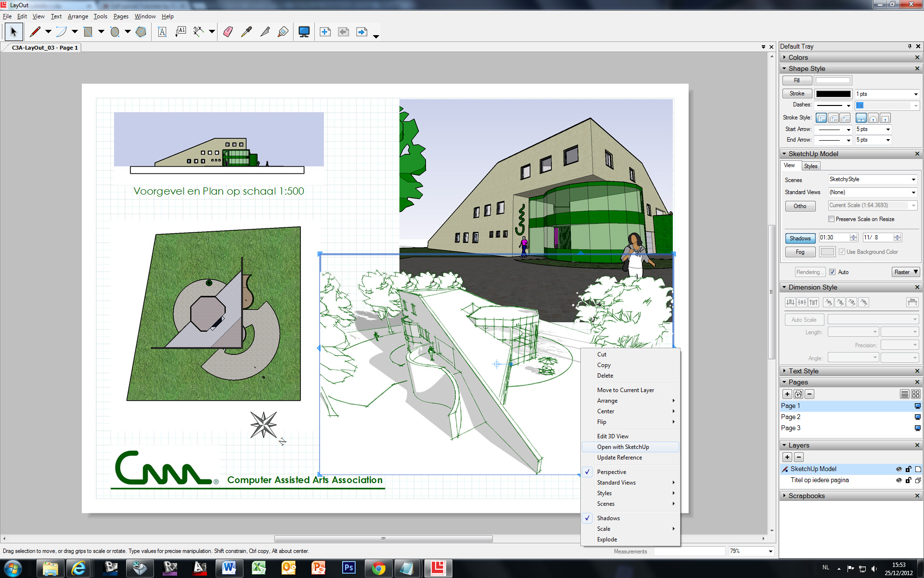Expand the Scenes dropdown in SketchUp panel
This screenshot has width=924, height=578.
point(915,179)
